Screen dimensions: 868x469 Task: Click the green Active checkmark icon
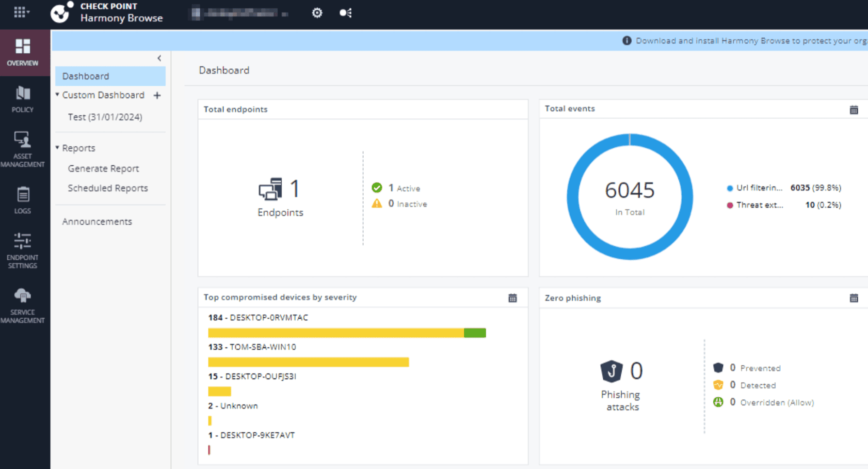pyautogui.click(x=377, y=188)
